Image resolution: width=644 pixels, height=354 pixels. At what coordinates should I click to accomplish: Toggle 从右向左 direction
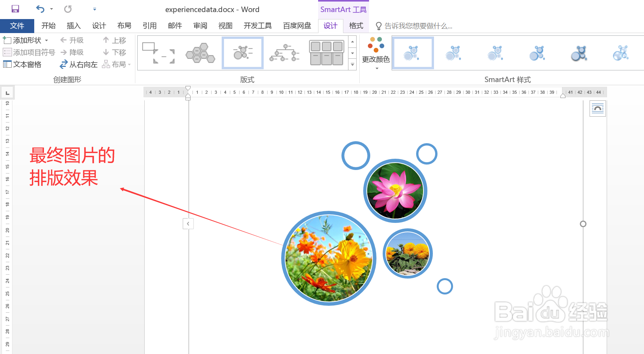click(79, 64)
